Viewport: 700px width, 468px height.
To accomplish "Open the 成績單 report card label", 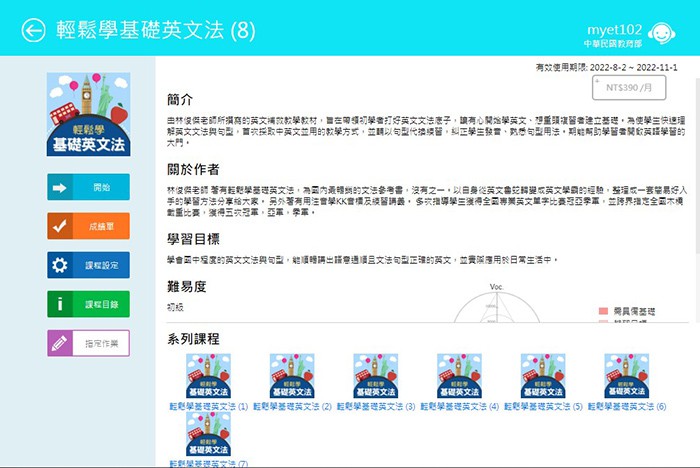I will click(x=101, y=226).
